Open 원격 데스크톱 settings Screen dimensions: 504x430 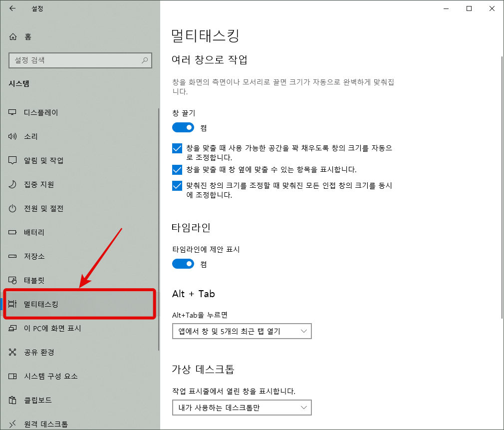80,424
